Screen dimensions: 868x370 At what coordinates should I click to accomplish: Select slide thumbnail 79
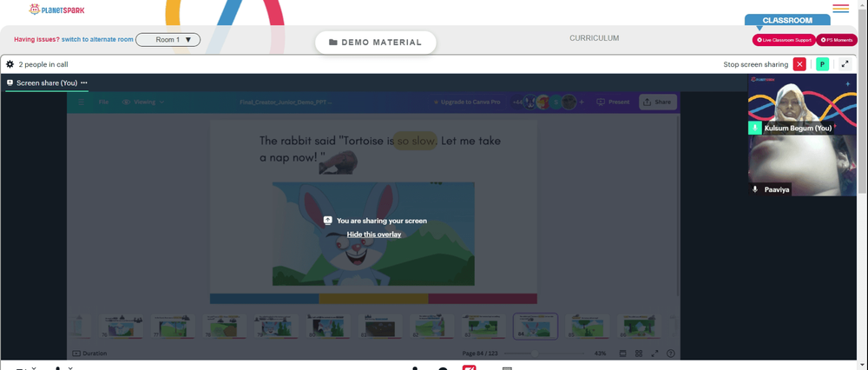pos(276,327)
